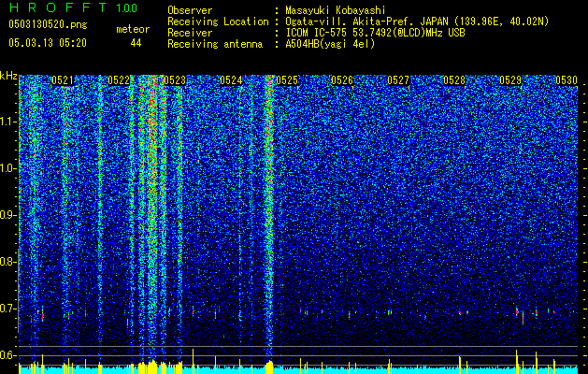Click the 0530 time marker
This screenshot has height=374, width=588.
[x=566, y=80]
